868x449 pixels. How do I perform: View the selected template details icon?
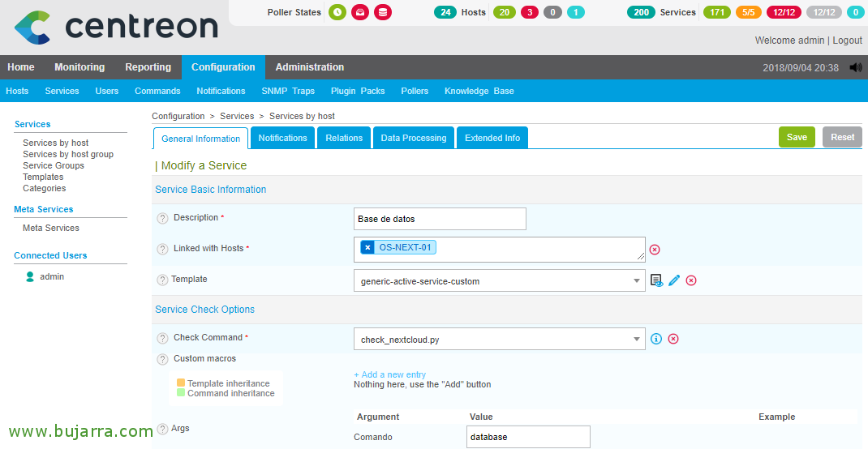coord(656,280)
